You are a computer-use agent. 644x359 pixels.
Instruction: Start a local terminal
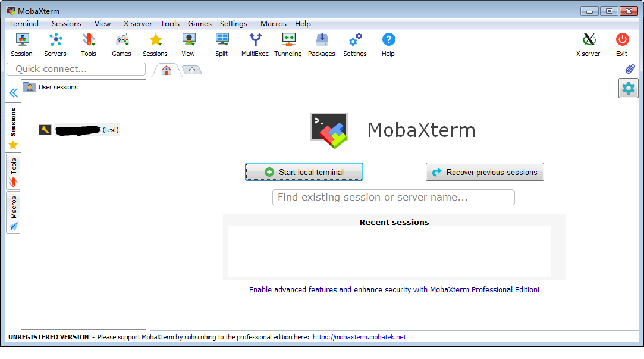click(304, 171)
